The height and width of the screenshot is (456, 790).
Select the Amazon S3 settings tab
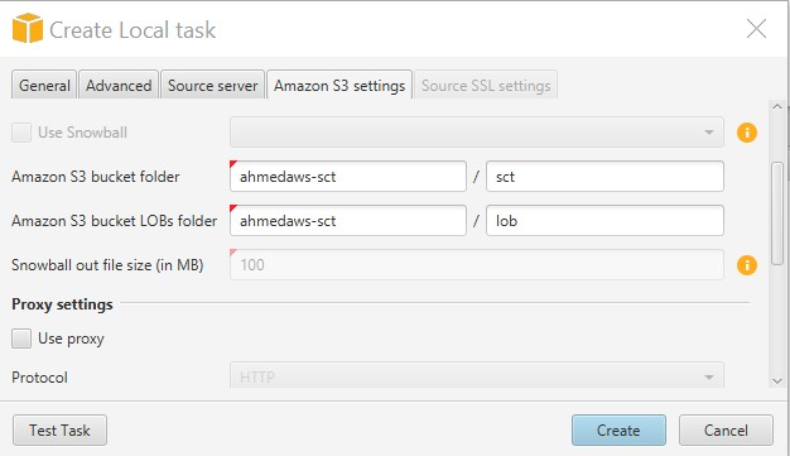tap(340, 86)
